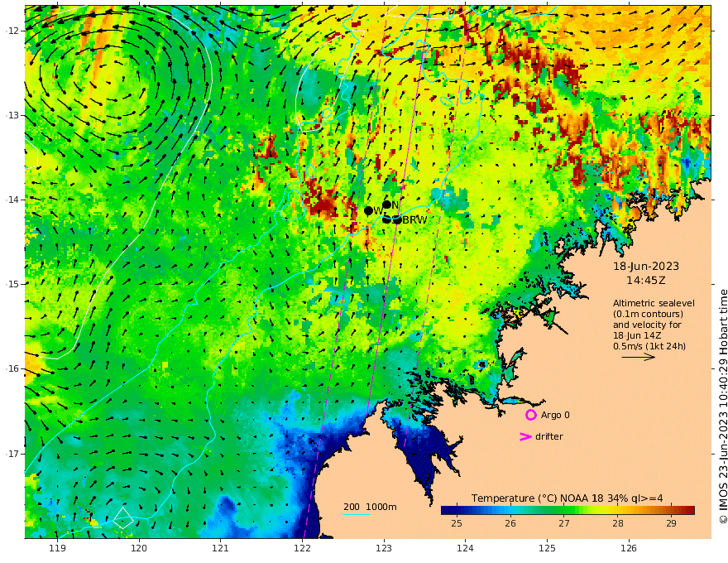Click the 'Argo 0' legend label

coord(555,415)
